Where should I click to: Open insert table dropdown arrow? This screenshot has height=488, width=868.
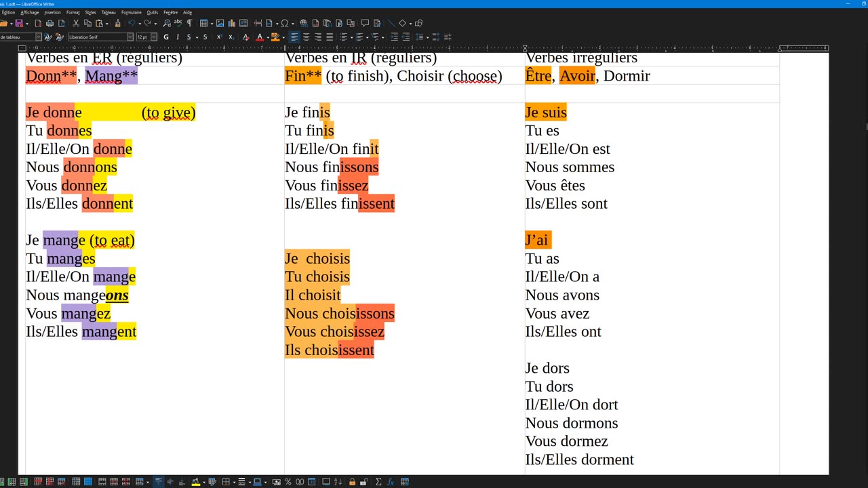pyautogui.click(x=211, y=23)
